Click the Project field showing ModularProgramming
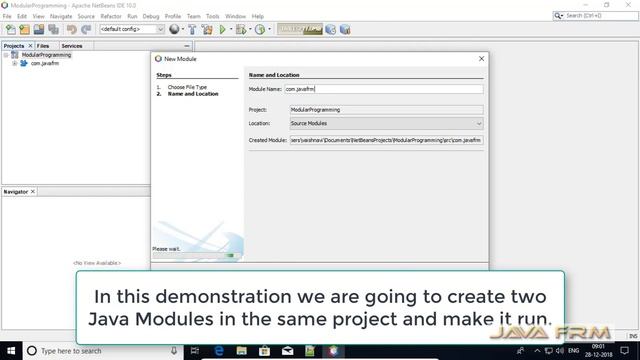The image size is (640, 360). [386, 110]
